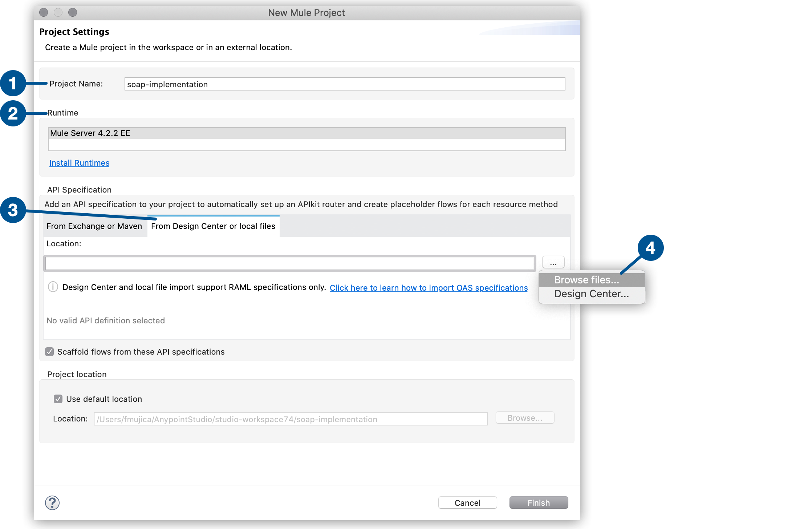Click the info icon beside Design Center note
812x529 pixels.
pyautogui.click(x=53, y=287)
